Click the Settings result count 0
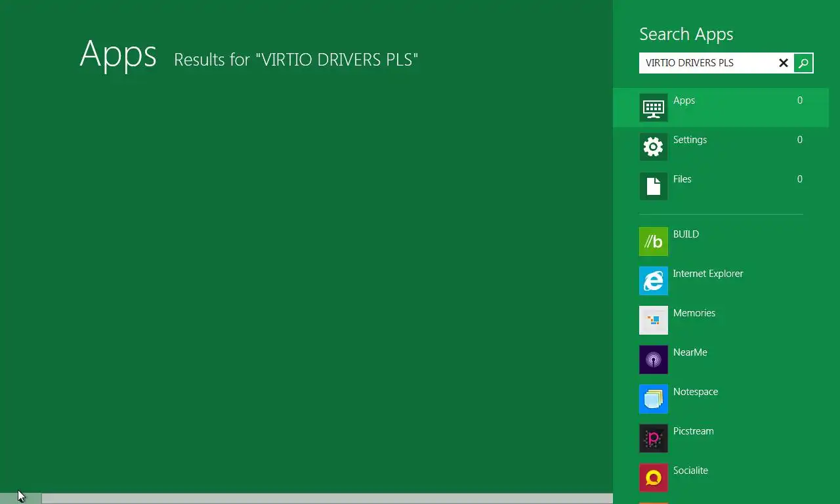840x504 pixels. [799, 140]
